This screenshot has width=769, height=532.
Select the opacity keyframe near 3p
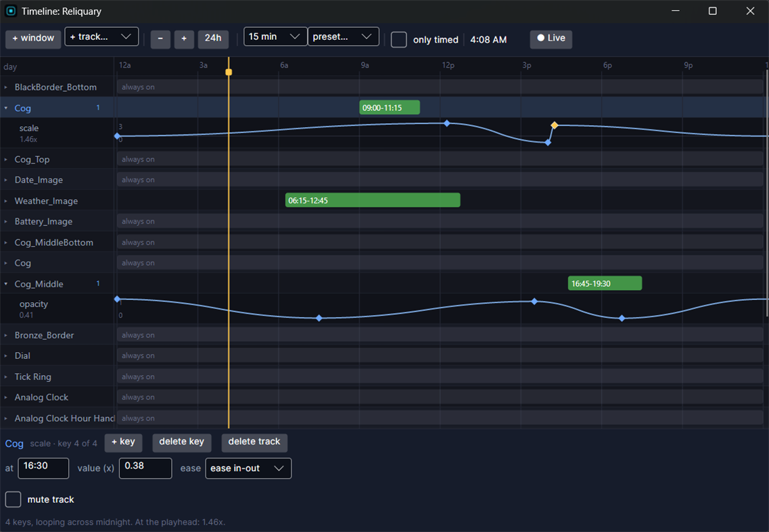click(534, 301)
